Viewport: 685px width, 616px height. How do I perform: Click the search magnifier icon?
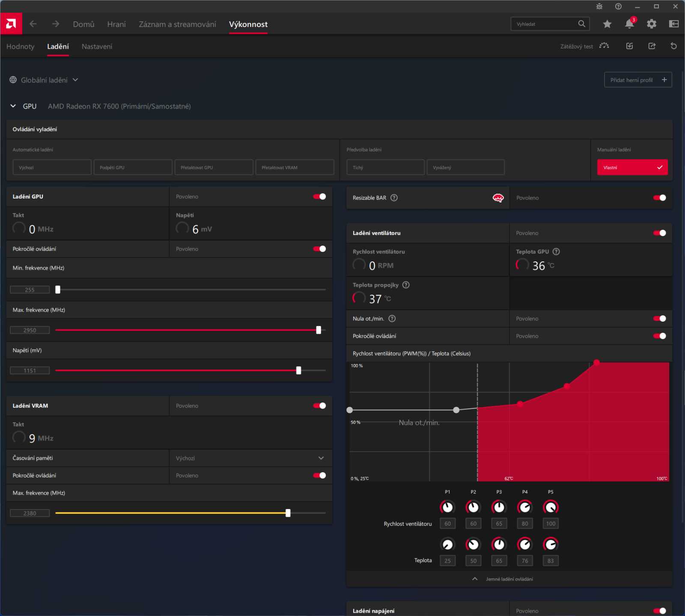(x=581, y=24)
